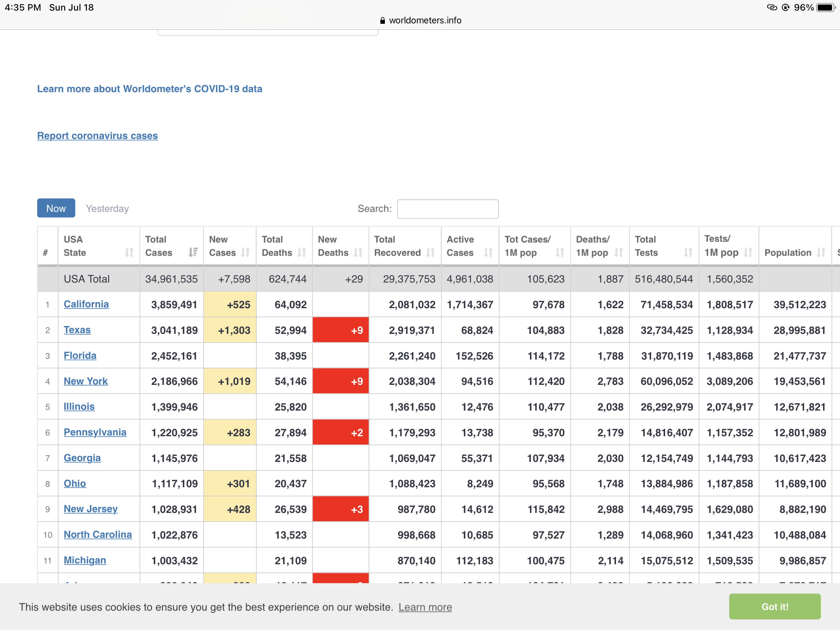Select Ohio new cases +301 cell

point(230,484)
